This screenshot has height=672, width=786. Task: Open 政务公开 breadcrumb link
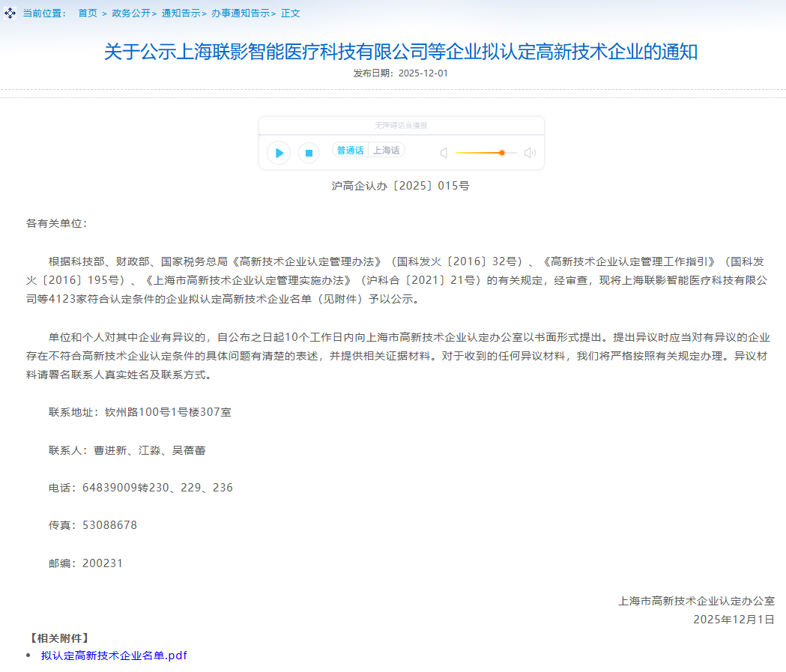click(130, 13)
